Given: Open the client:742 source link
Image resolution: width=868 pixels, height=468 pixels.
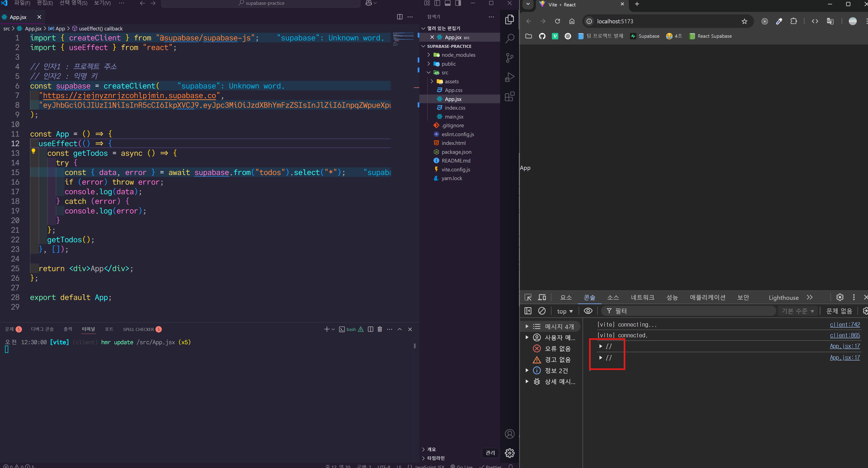Looking at the screenshot, I should click(844, 325).
